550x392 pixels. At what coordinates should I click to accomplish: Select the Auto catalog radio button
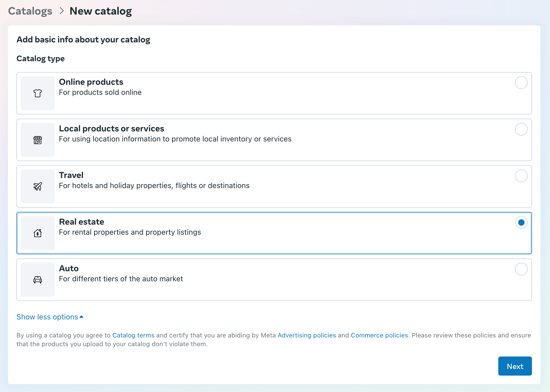click(x=521, y=269)
